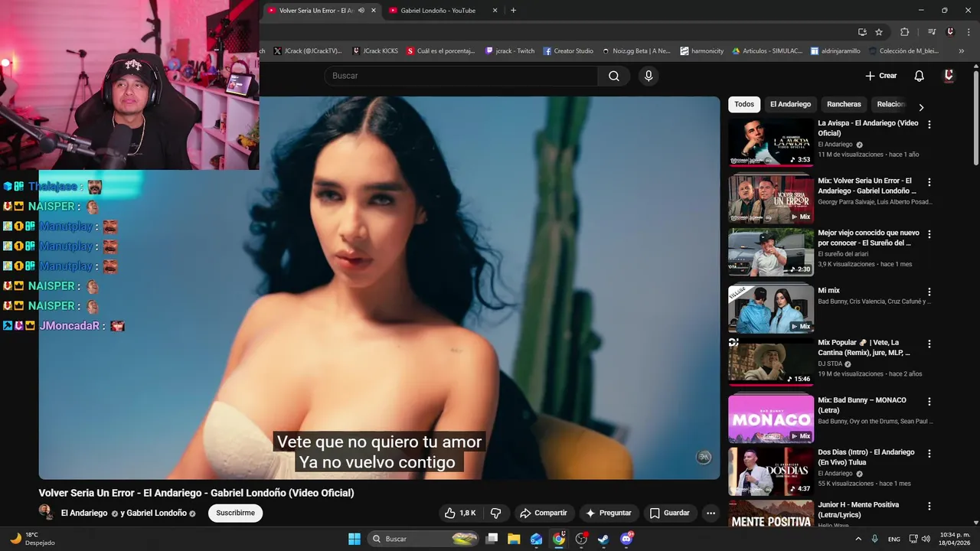Select the Rancheras filter chip
Screen dimensions: 980x551
click(844, 104)
